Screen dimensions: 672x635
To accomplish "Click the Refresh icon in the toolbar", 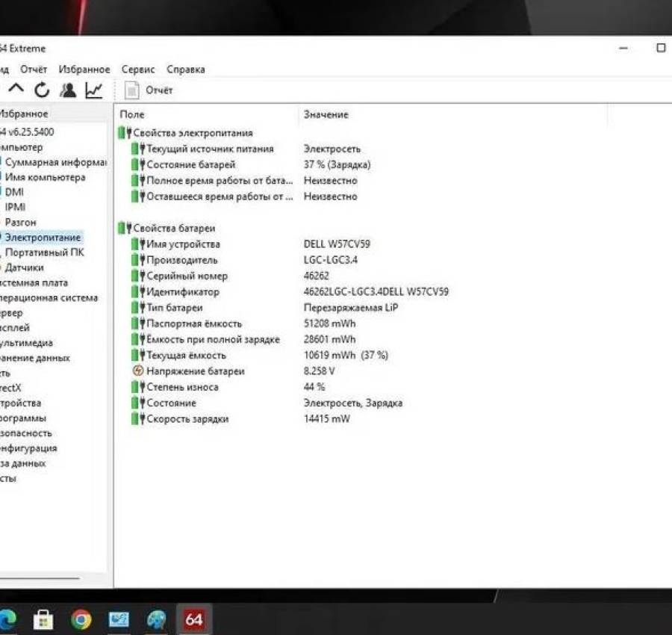I will point(43,89).
